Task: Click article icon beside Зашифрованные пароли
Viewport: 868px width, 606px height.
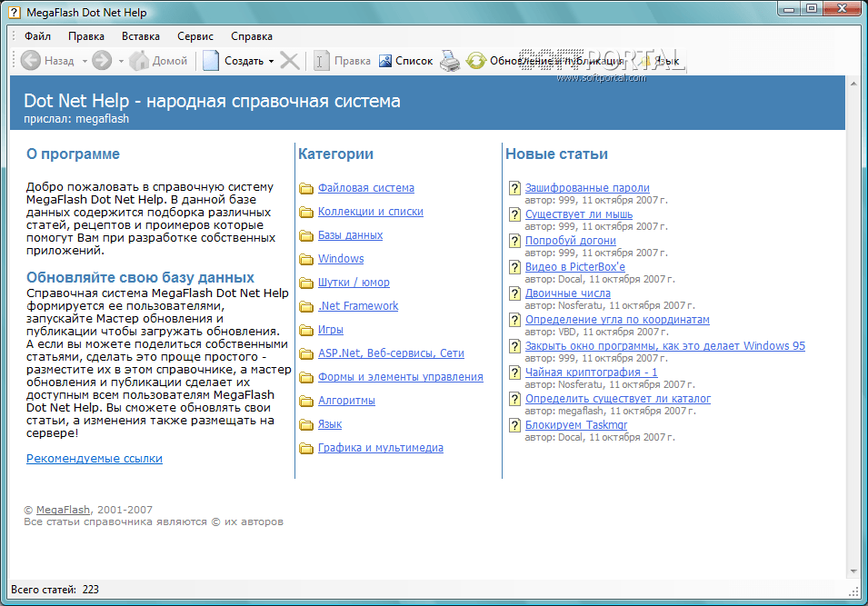Action: coord(514,188)
